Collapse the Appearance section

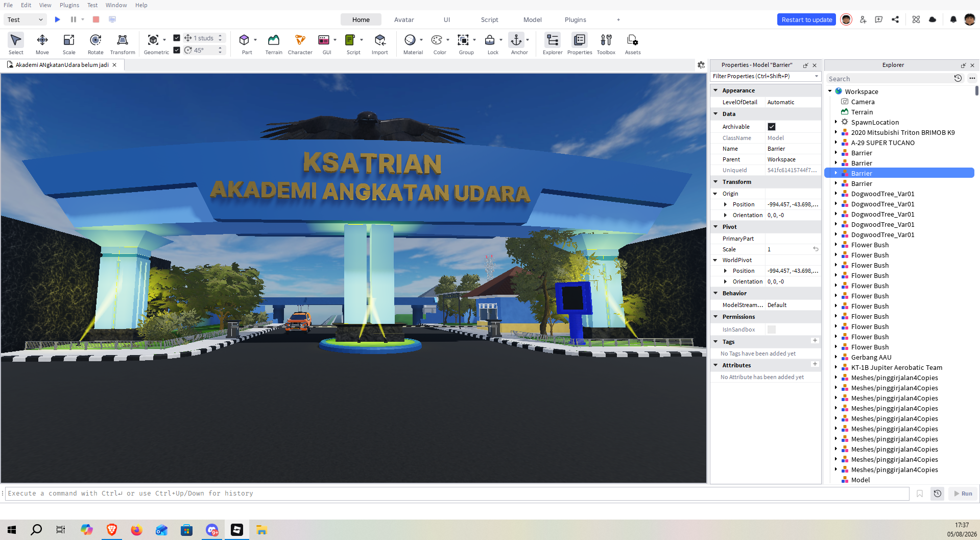point(715,90)
